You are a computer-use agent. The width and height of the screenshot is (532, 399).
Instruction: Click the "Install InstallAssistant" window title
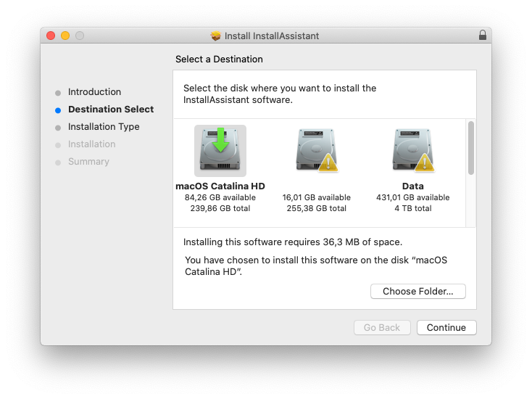[x=272, y=36]
